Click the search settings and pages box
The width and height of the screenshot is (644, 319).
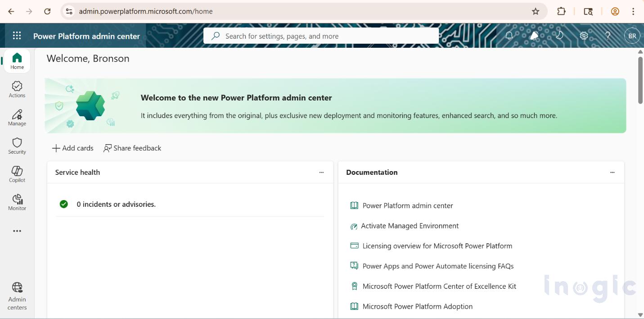[321, 36]
